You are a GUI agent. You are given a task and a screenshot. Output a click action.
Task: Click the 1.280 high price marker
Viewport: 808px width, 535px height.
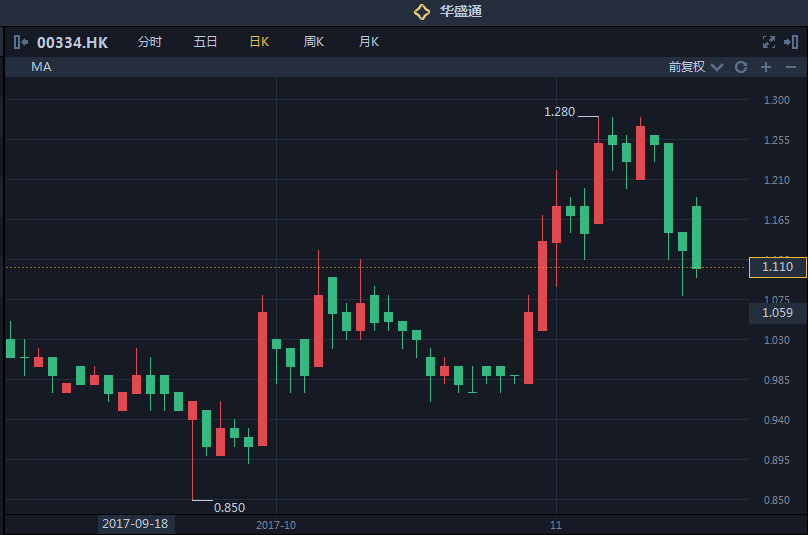pos(560,112)
